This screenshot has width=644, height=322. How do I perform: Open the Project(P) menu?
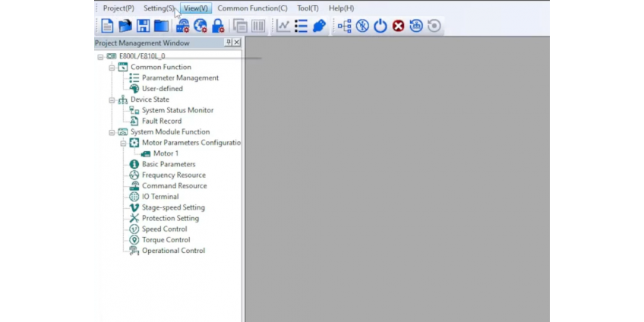point(118,8)
